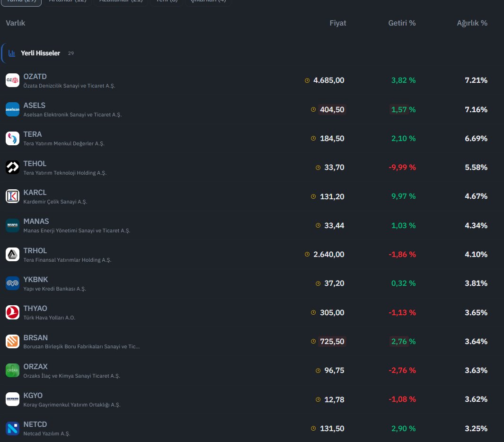504x442 pixels.
Task: Click Türk Hava Yolları A.O. name
Action: click(x=49, y=318)
